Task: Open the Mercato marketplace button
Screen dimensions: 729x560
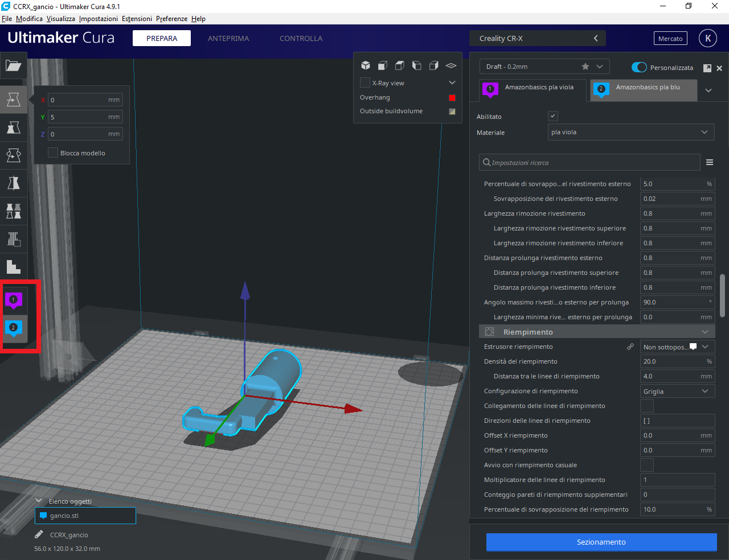Action: [670, 38]
